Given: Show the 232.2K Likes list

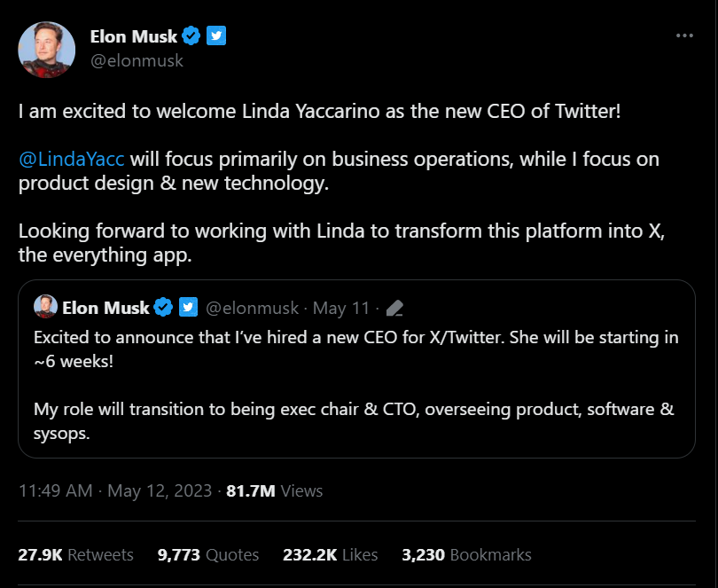Looking at the screenshot, I should pos(330,555).
